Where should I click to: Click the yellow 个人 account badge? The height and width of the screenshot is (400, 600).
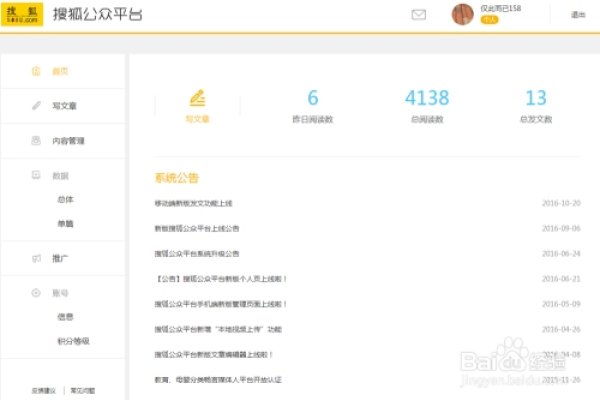coord(489,20)
